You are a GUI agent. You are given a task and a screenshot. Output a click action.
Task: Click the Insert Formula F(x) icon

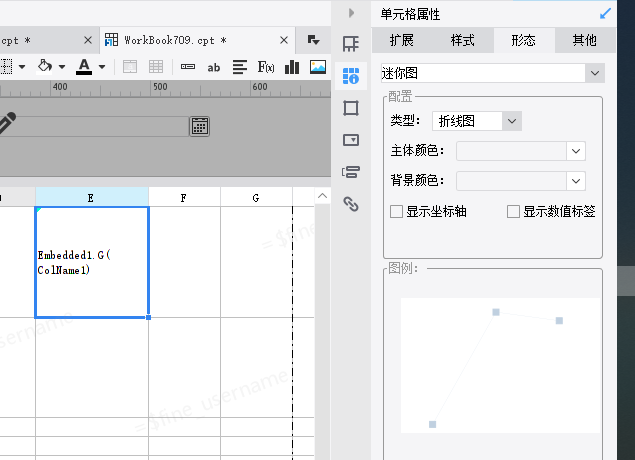pos(266,67)
